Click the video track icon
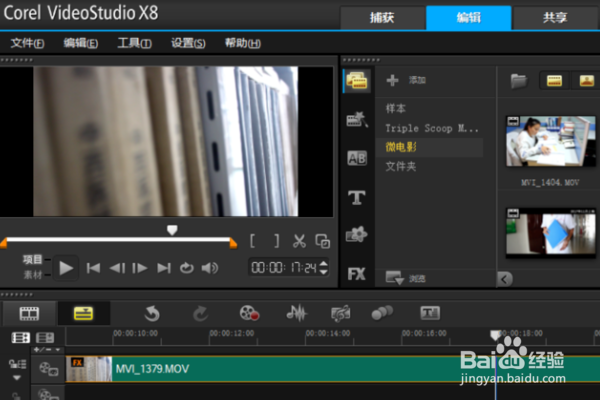This screenshot has height=400, width=600. (48, 369)
